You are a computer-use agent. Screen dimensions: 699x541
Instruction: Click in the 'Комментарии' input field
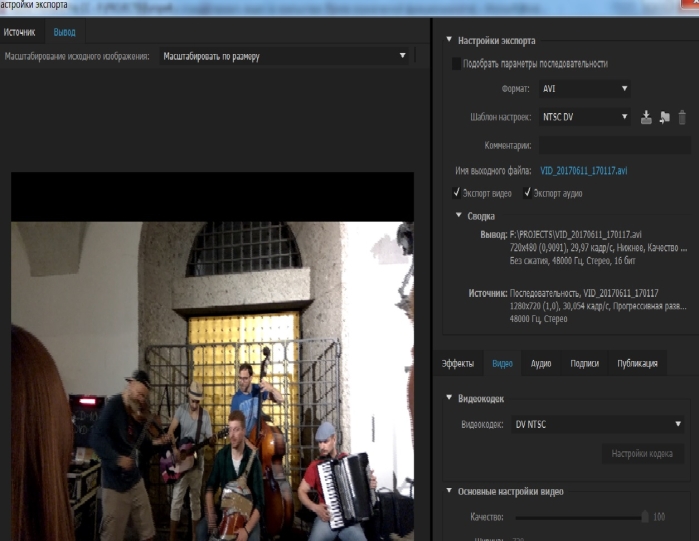pyautogui.click(x=615, y=145)
